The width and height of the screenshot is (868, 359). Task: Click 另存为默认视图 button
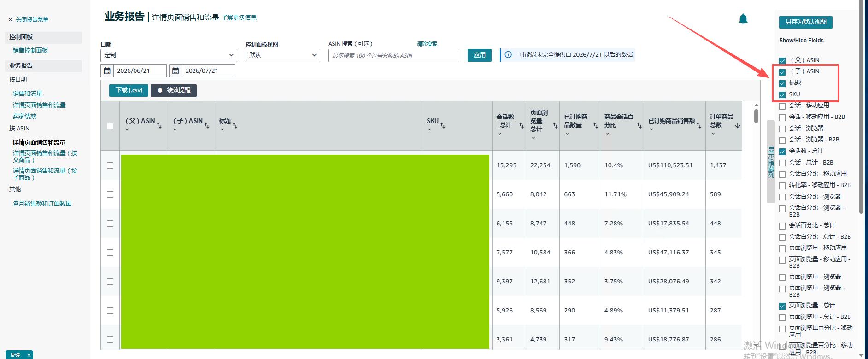[806, 22]
